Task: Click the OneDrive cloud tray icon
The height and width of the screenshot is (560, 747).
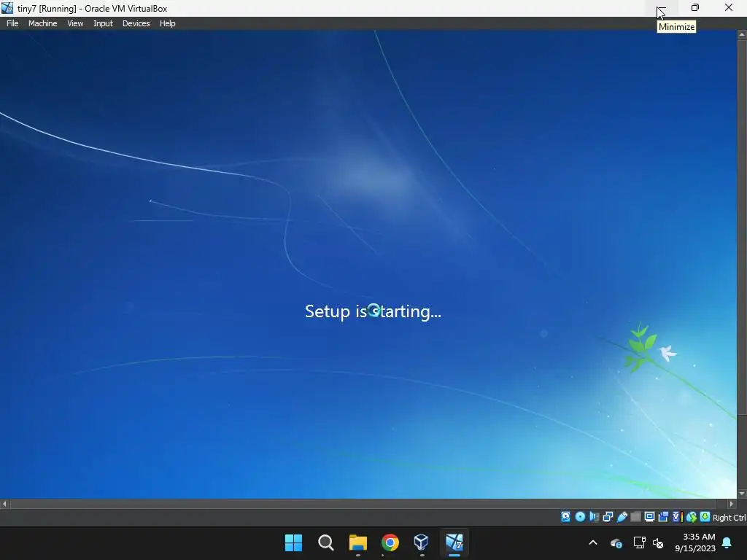Action: (616, 542)
